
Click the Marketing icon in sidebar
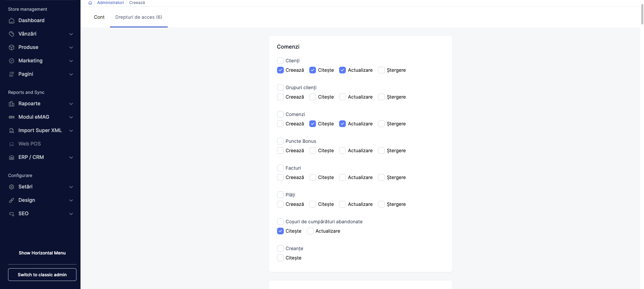11,61
